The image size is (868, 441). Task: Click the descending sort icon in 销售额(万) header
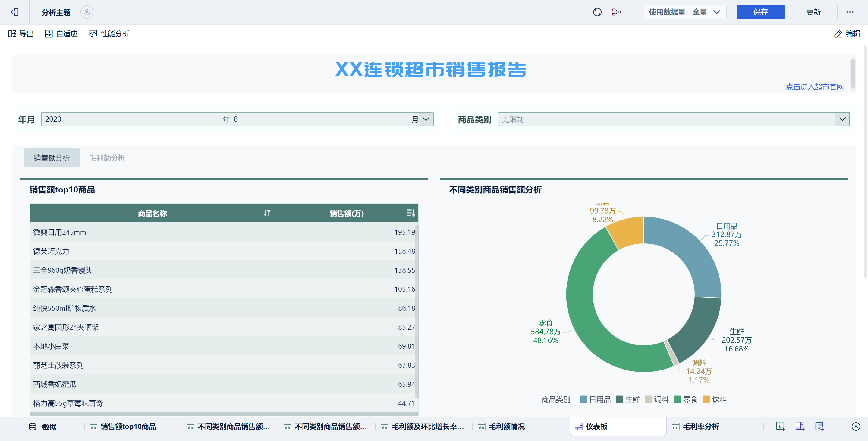point(410,213)
